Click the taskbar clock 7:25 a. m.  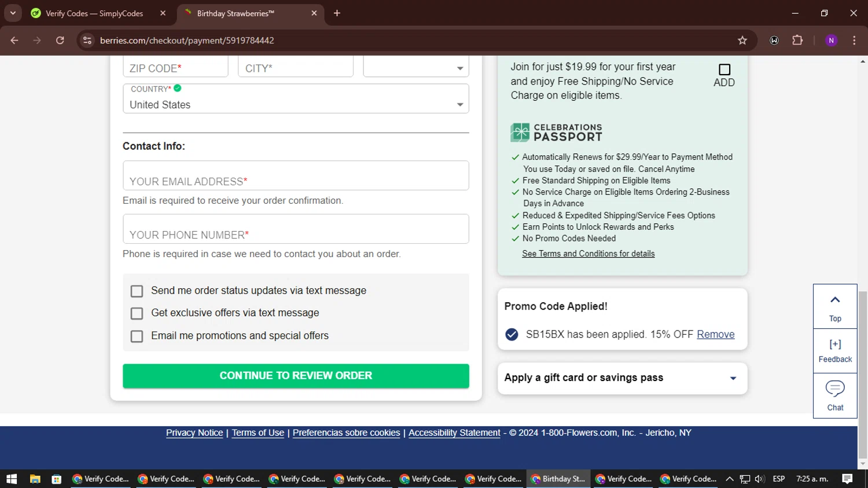coord(812,479)
